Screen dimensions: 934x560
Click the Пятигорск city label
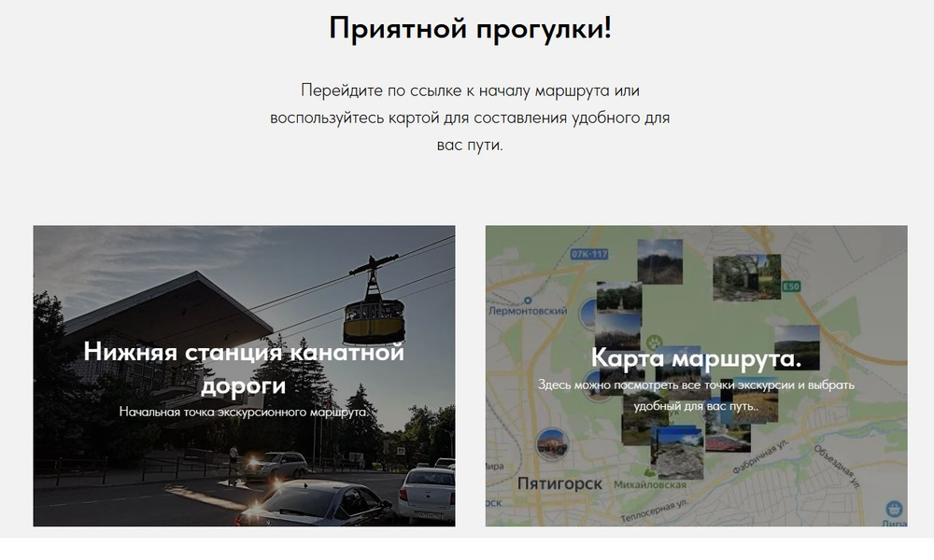tap(562, 482)
